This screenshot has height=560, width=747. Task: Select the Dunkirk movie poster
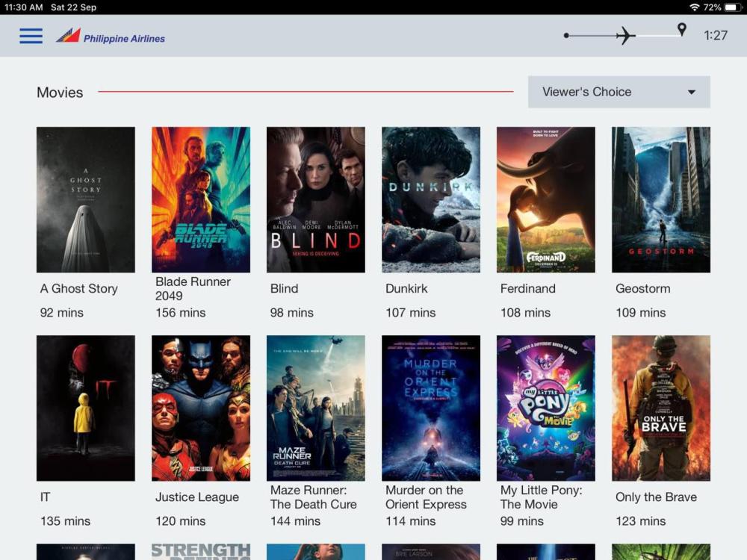(x=431, y=199)
